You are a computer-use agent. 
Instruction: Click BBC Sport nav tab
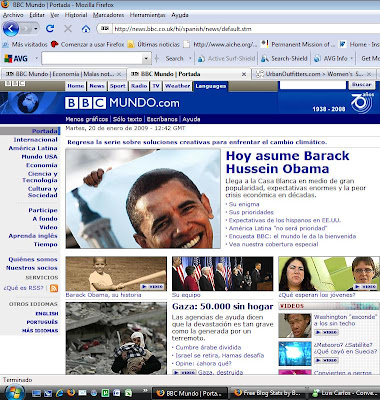pos(118,86)
